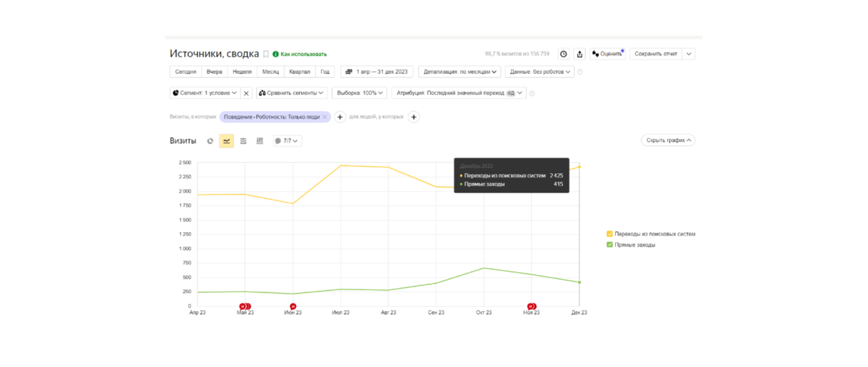This screenshot has height=367, width=868.
Task: Select the column chart view icon
Action: click(x=260, y=141)
